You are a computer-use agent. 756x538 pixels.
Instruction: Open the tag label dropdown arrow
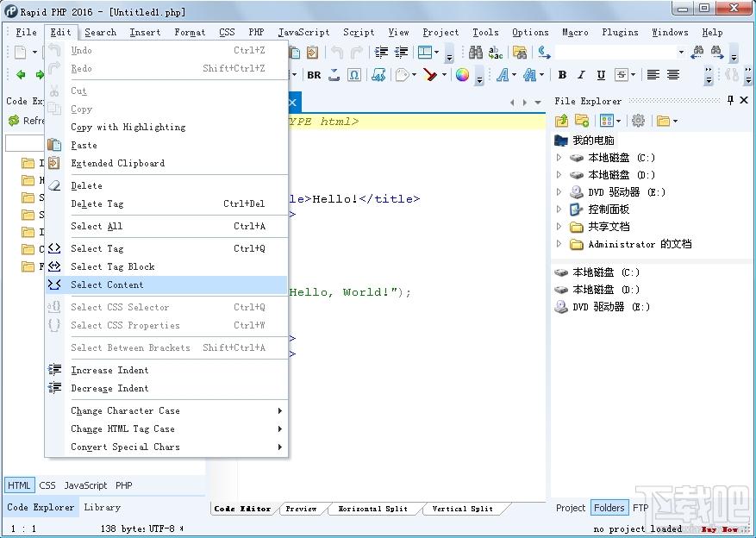tap(414, 75)
